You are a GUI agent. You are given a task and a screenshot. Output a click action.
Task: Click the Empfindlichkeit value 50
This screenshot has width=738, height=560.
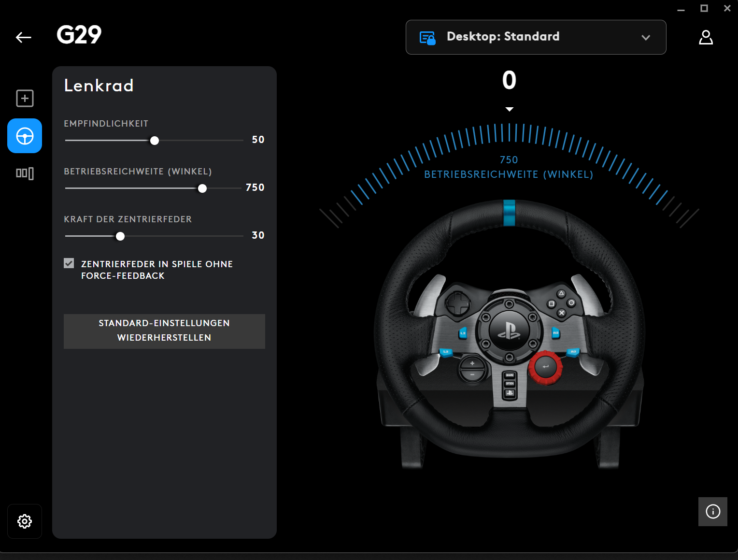pyautogui.click(x=258, y=140)
